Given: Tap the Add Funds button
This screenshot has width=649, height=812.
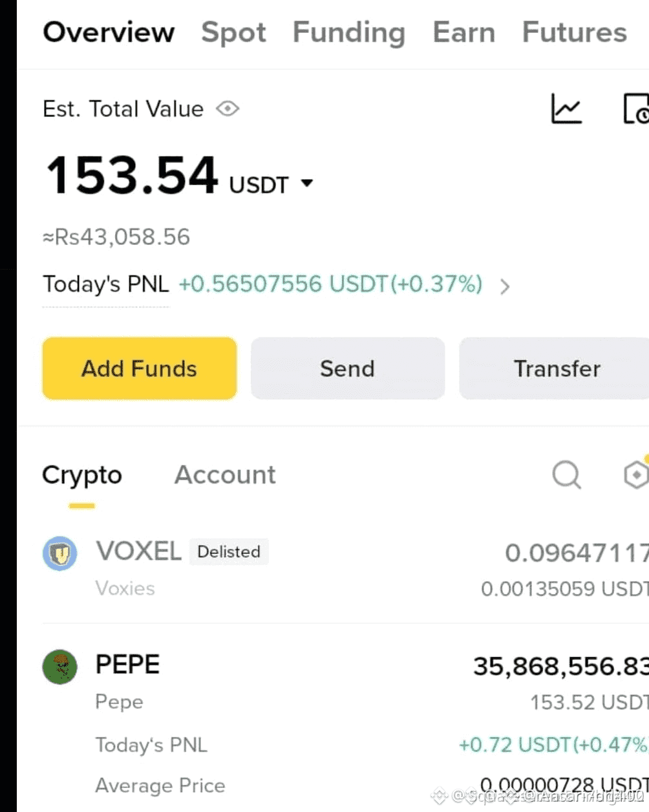Looking at the screenshot, I should [x=140, y=369].
